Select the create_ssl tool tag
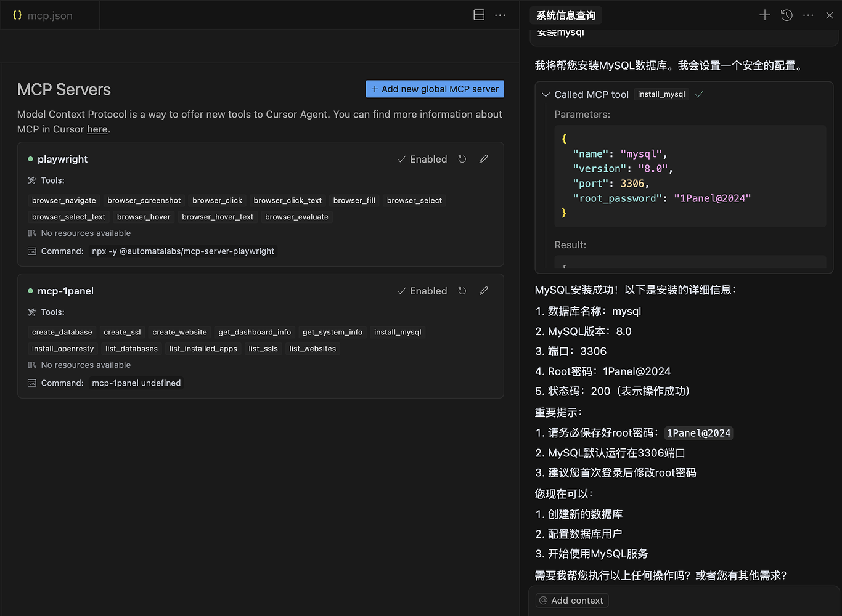This screenshot has width=842, height=616. coord(122,332)
